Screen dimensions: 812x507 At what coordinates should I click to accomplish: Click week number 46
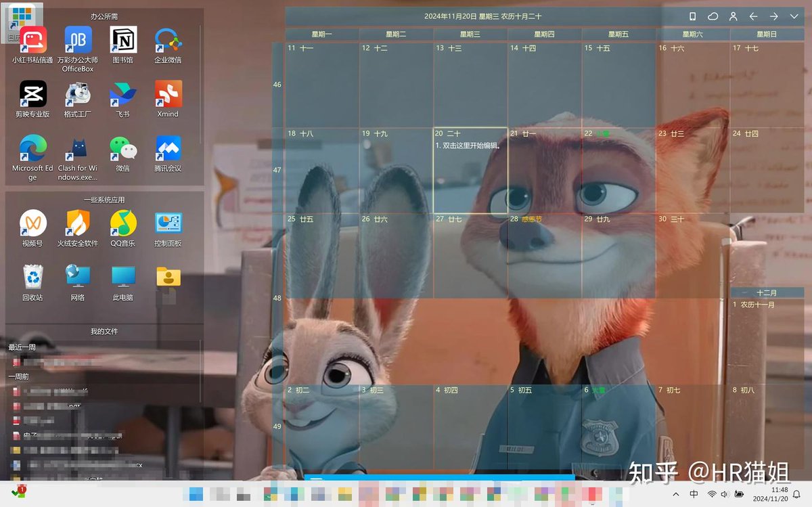pyautogui.click(x=277, y=85)
